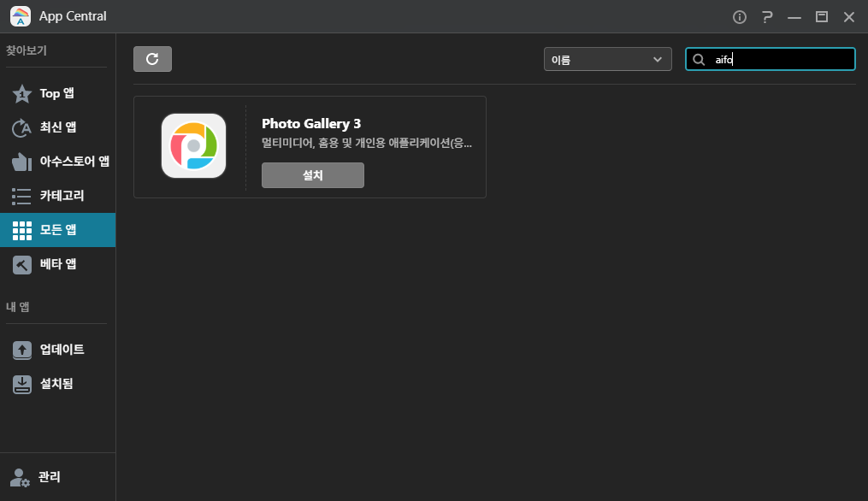Maximize the App Central window

point(822,17)
